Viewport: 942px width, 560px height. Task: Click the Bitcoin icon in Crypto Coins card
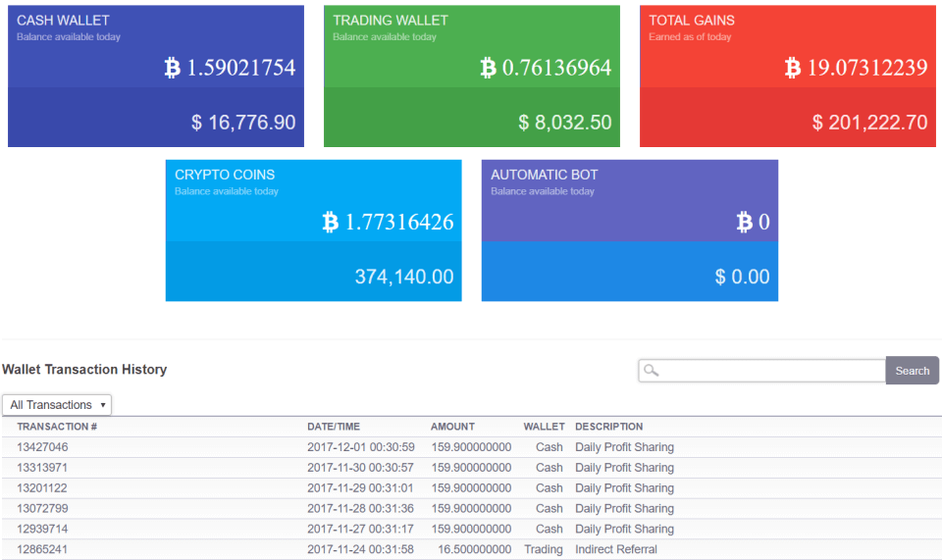pyautogui.click(x=331, y=222)
